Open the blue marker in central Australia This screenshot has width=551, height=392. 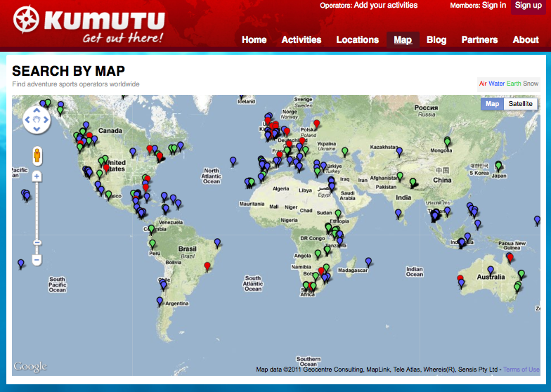tap(491, 270)
